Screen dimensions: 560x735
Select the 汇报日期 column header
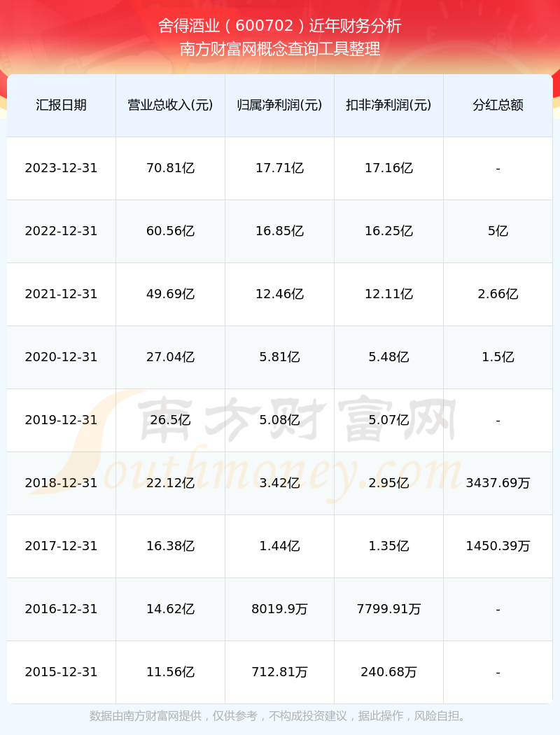(x=61, y=105)
